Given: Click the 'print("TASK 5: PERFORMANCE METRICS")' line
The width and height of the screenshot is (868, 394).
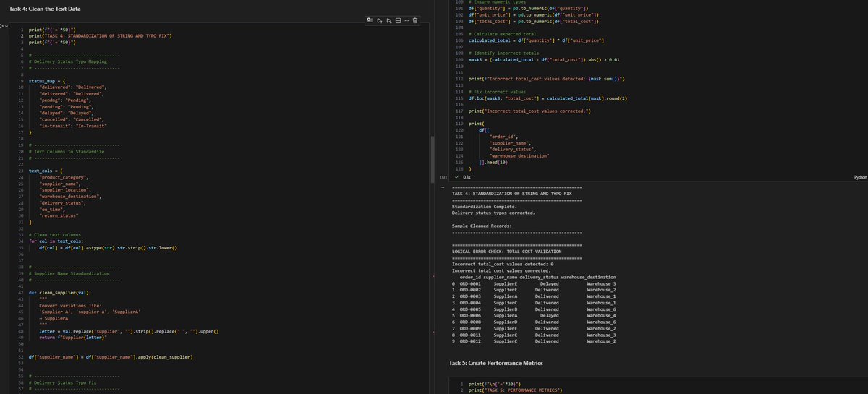Looking at the screenshot, I should [515, 390].
